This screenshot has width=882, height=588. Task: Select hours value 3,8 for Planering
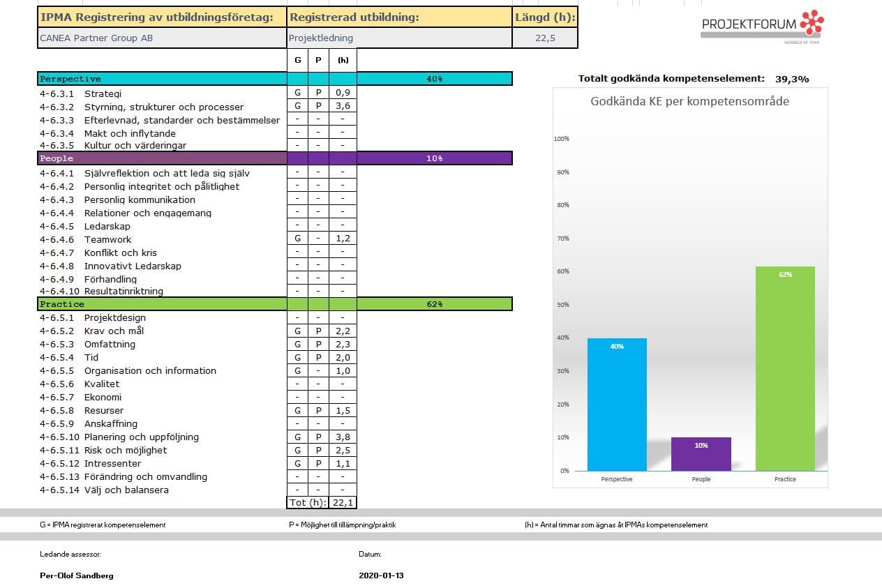[343, 437]
